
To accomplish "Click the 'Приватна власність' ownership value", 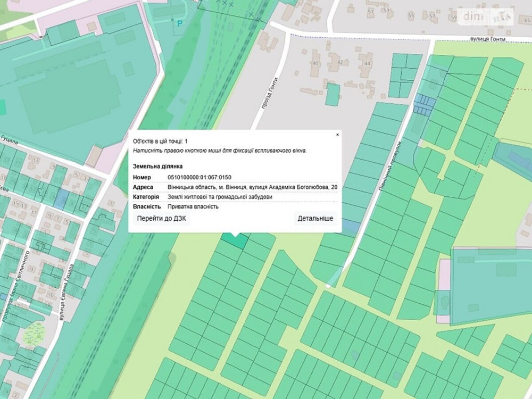I will (x=193, y=206).
